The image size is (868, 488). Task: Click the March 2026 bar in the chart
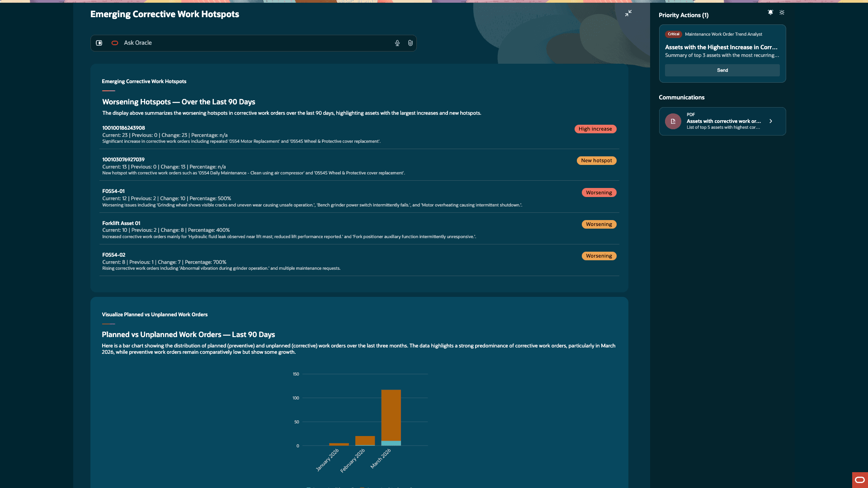391,418
